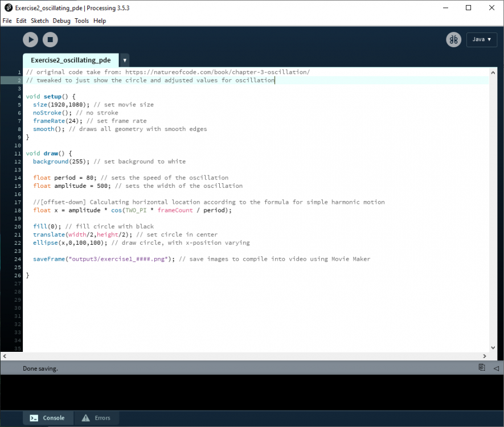The height and width of the screenshot is (427, 504).
Task: Run the sketch with the play button
Action: pos(30,39)
